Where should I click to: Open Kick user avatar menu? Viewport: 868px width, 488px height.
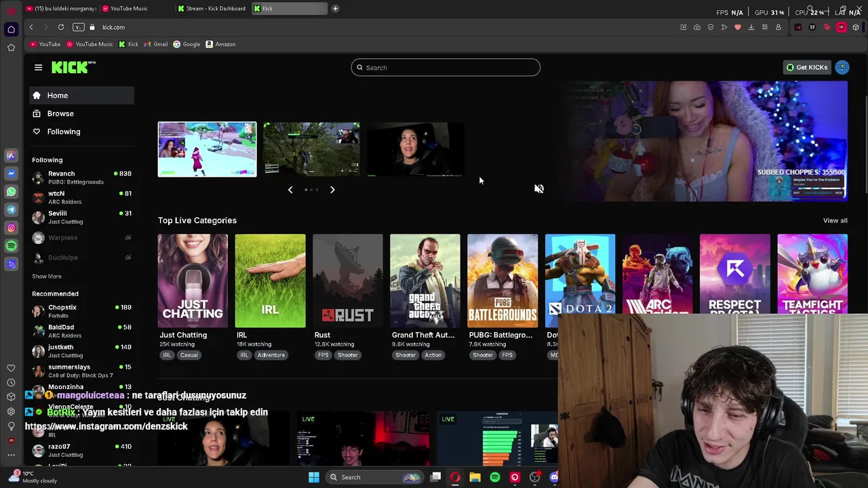click(x=842, y=67)
